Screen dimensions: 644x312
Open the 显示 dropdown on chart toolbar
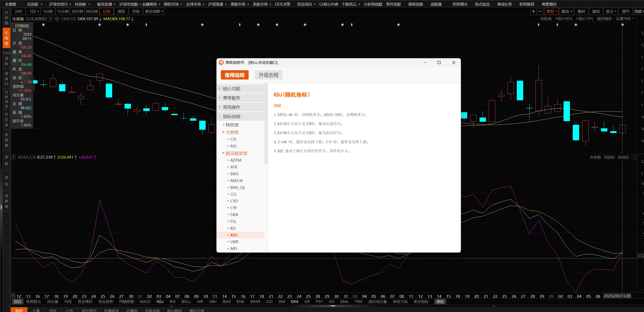click(x=611, y=12)
